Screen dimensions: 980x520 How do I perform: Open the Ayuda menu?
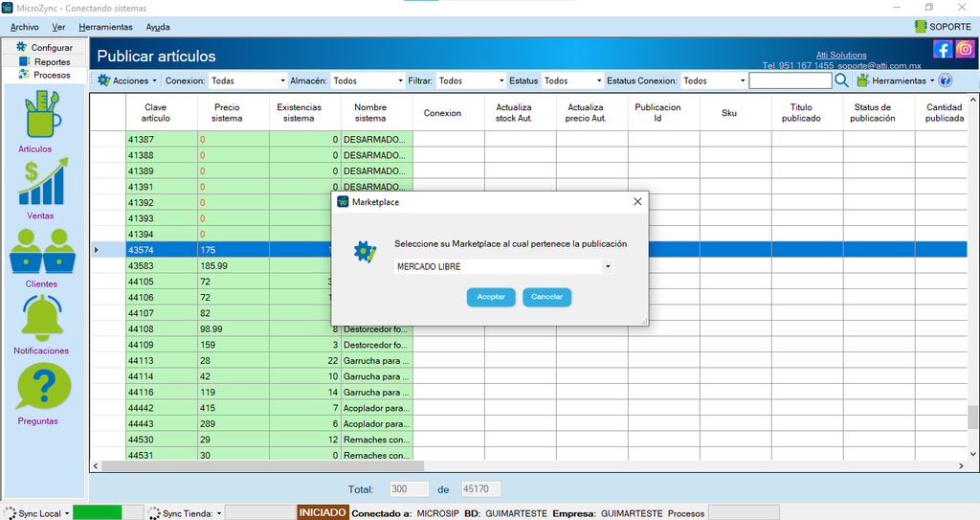point(158,27)
